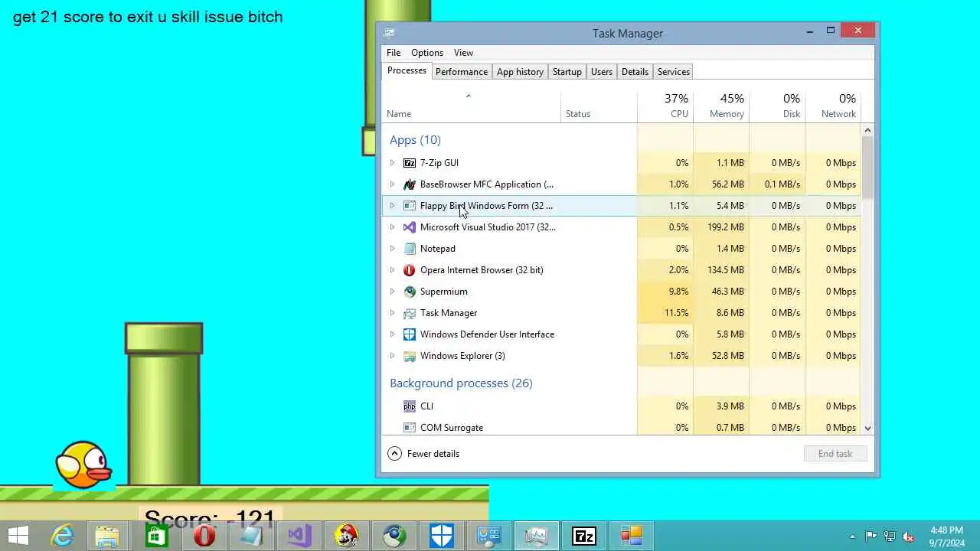Show hidden system tray icons
This screenshot has width=980, height=551.
coord(852,536)
